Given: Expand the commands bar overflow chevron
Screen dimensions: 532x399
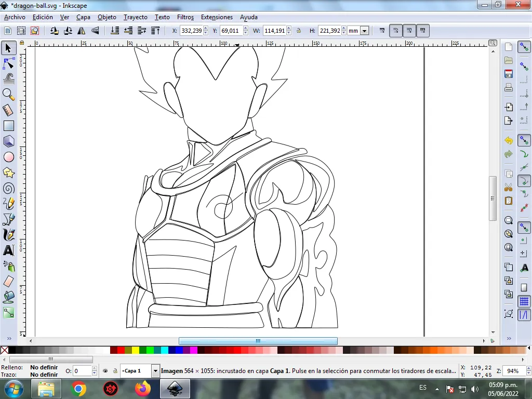Looking at the screenshot, I should (x=509, y=338).
